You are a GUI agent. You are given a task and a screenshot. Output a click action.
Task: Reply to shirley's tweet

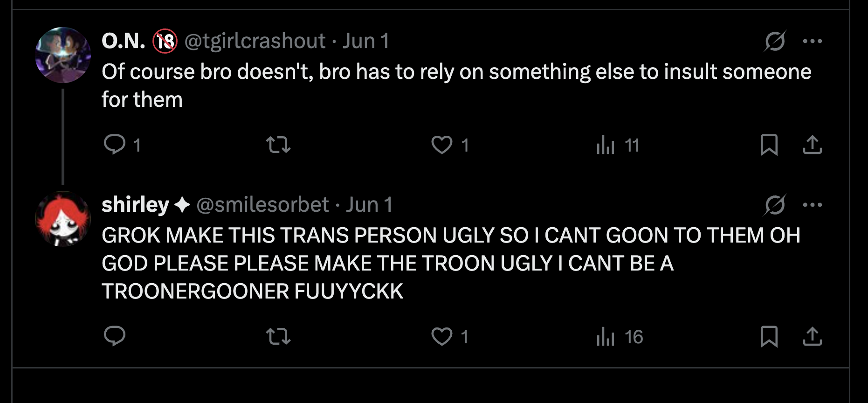click(x=115, y=336)
